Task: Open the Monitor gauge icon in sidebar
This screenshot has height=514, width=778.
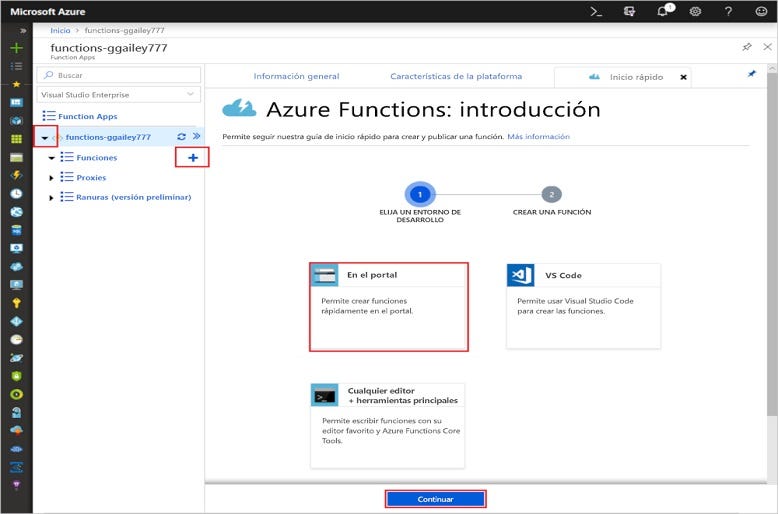Action: pos(16,340)
